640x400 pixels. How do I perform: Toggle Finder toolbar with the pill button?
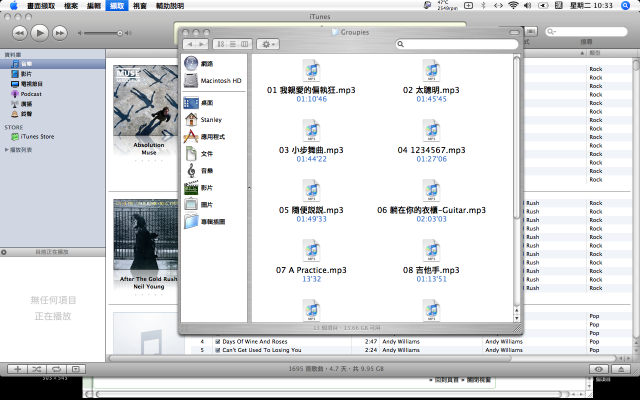514,32
